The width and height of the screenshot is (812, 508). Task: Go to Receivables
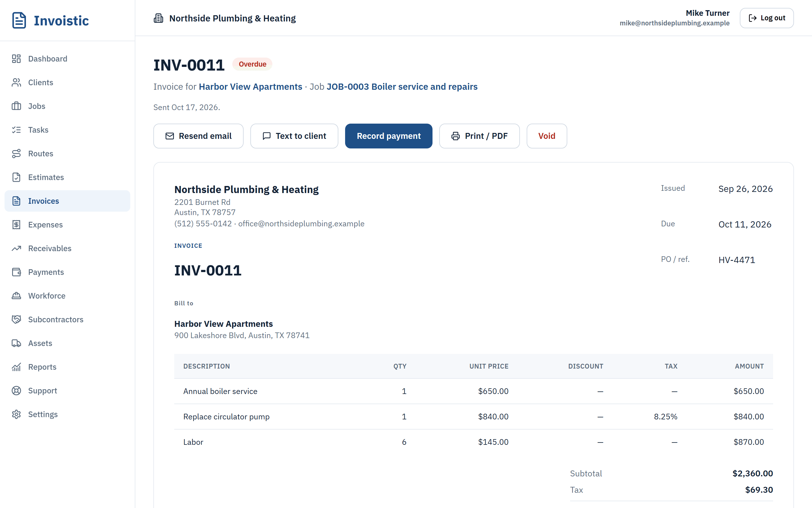(67, 248)
